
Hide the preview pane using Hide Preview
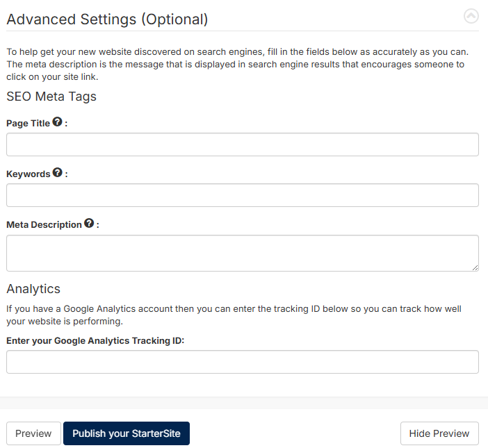point(439,433)
